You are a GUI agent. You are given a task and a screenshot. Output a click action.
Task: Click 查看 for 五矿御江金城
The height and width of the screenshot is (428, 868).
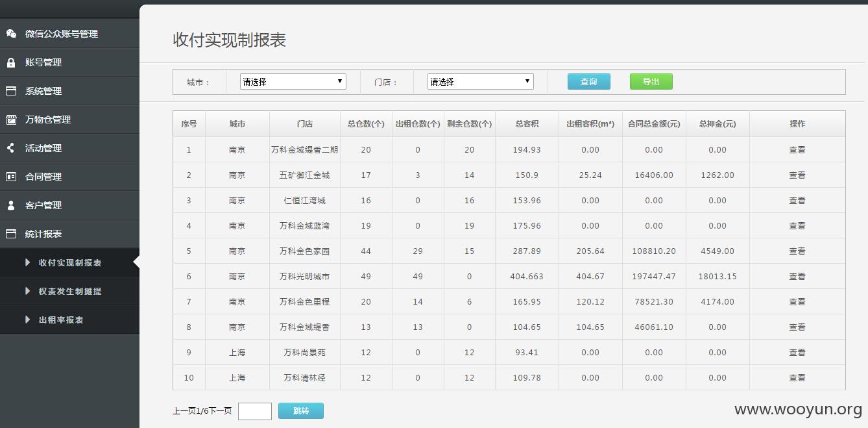click(797, 175)
